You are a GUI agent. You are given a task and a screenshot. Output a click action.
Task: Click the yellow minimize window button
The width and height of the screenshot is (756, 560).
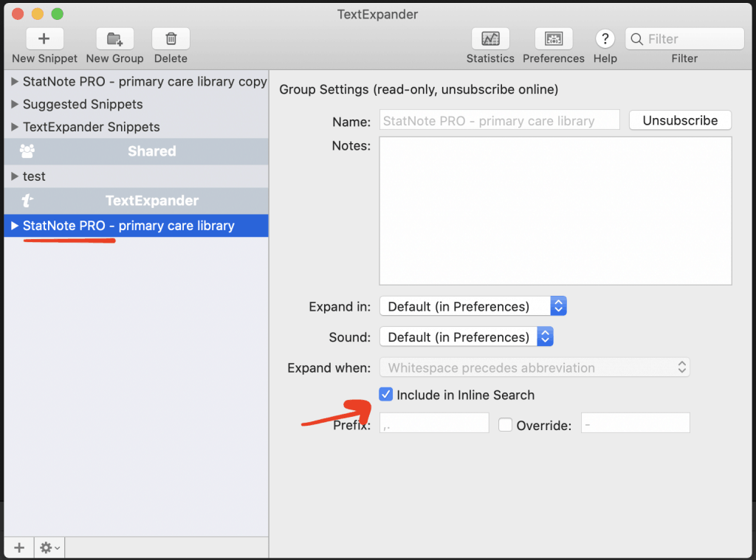[x=38, y=14]
